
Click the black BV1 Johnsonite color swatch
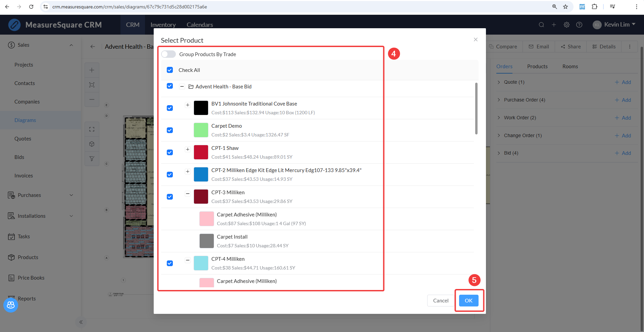pyautogui.click(x=201, y=108)
